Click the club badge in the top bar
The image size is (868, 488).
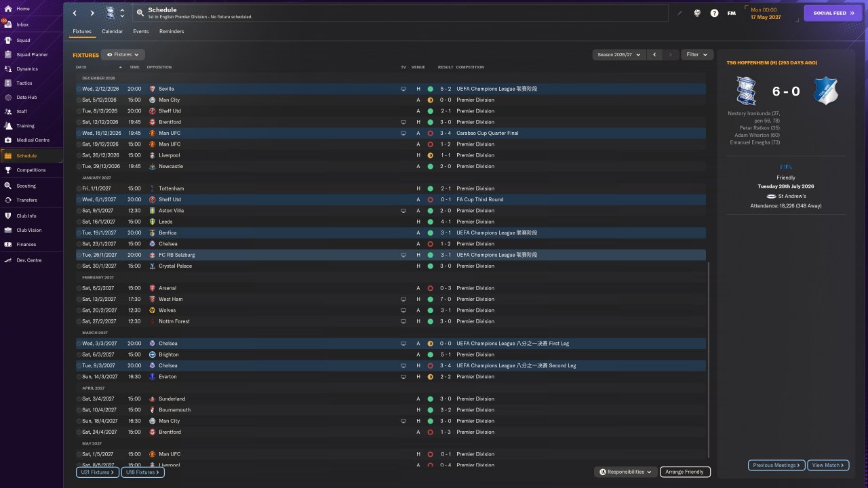(x=111, y=13)
